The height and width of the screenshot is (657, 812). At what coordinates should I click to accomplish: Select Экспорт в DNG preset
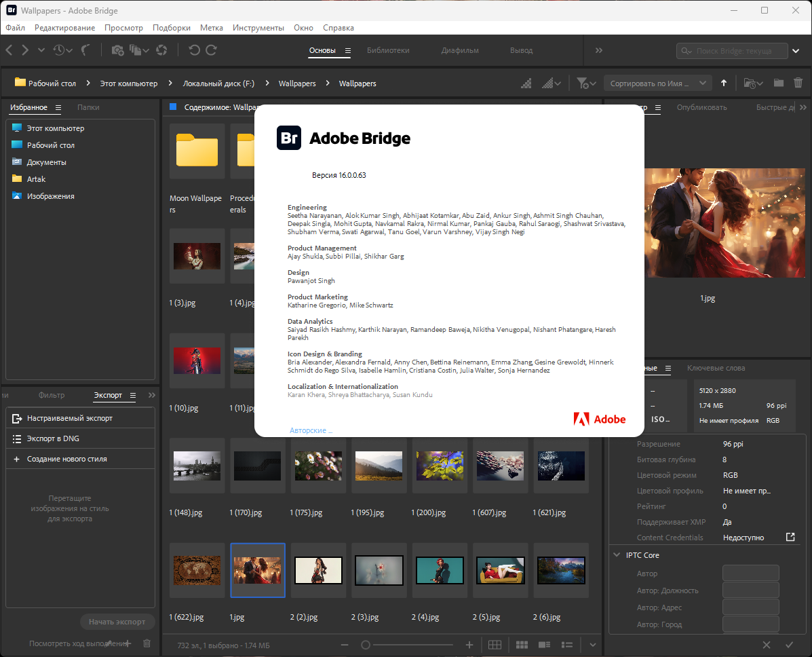coord(80,438)
